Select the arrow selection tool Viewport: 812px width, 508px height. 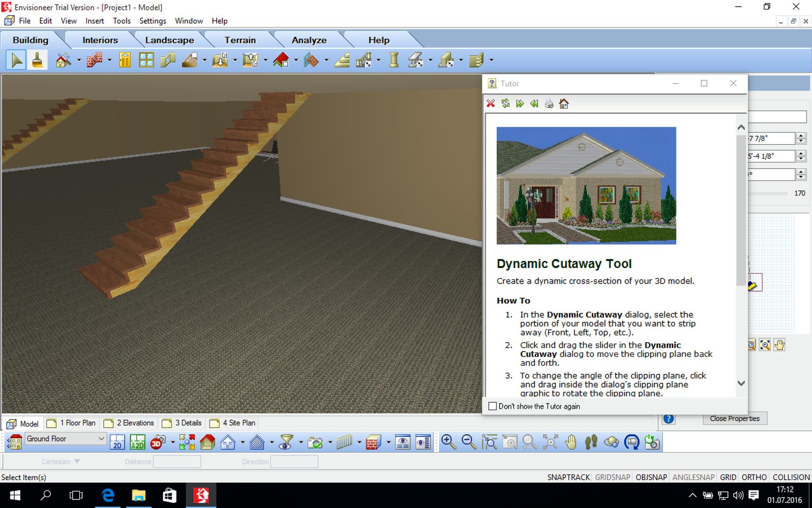tap(16, 60)
